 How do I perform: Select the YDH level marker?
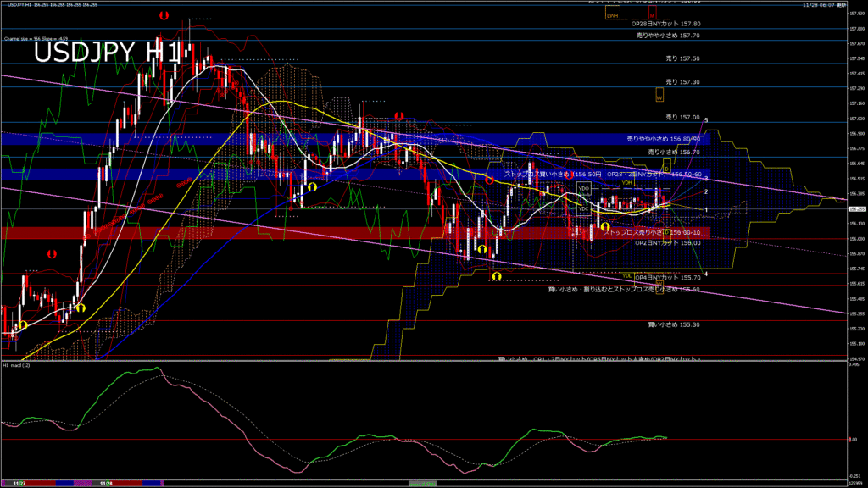click(x=627, y=182)
